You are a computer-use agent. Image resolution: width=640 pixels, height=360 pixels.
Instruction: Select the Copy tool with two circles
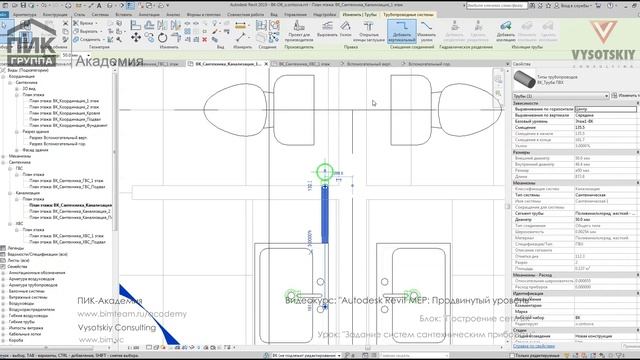[x=149, y=38]
